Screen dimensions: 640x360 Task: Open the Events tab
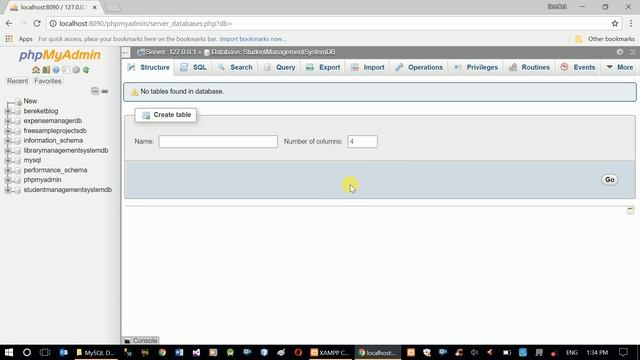pyautogui.click(x=578, y=67)
